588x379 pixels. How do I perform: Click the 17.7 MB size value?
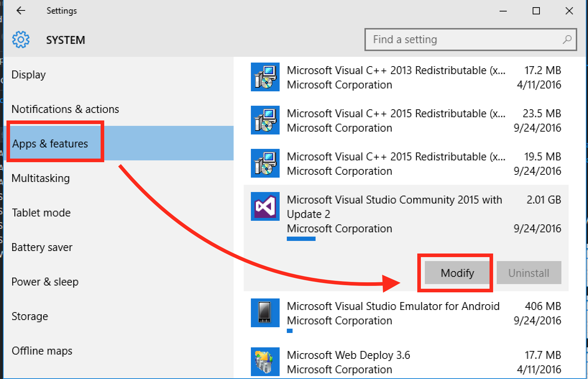[543, 355]
